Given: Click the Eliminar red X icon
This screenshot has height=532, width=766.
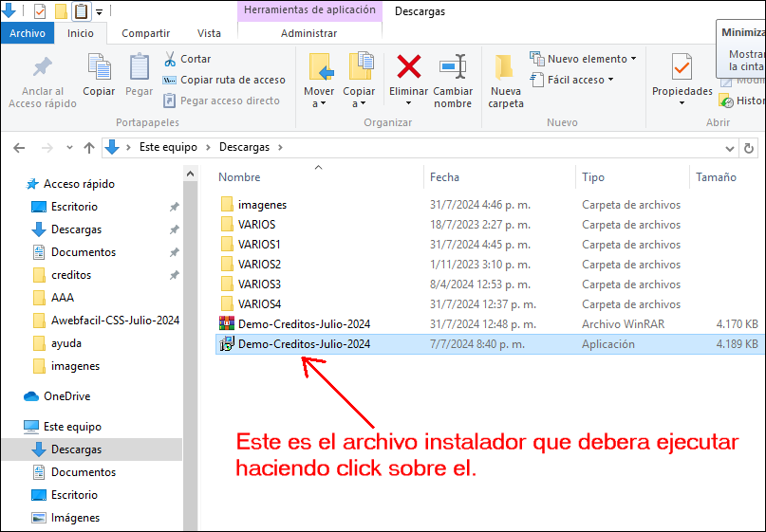Looking at the screenshot, I should point(409,67).
